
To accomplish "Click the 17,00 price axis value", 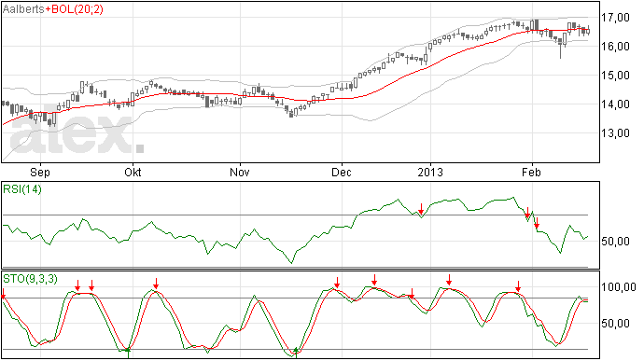I will [615, 17].
